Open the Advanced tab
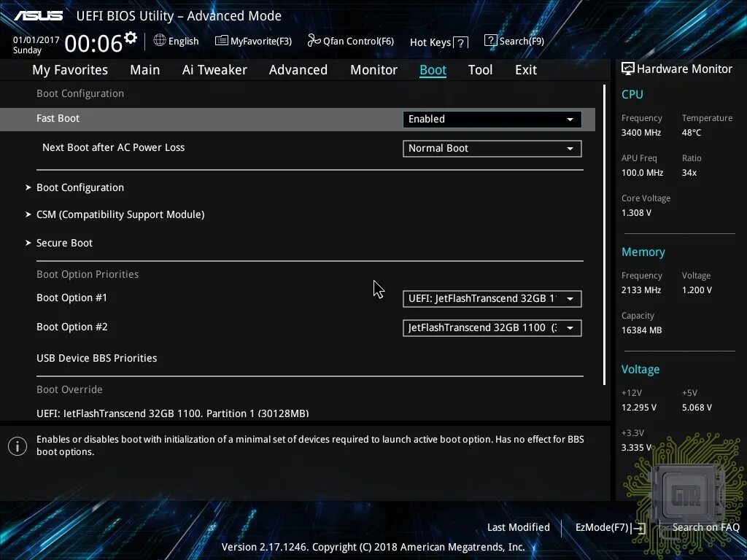 (298, 70)
